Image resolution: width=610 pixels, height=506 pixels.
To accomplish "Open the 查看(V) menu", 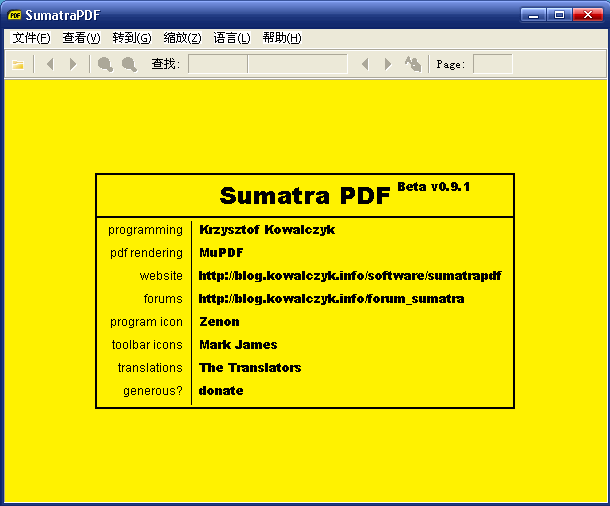I will click(x=81, y=38).
